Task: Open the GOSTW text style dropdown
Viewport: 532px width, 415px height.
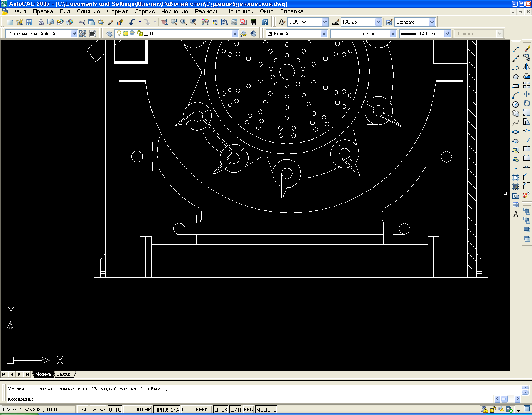Action: (325, 22)
